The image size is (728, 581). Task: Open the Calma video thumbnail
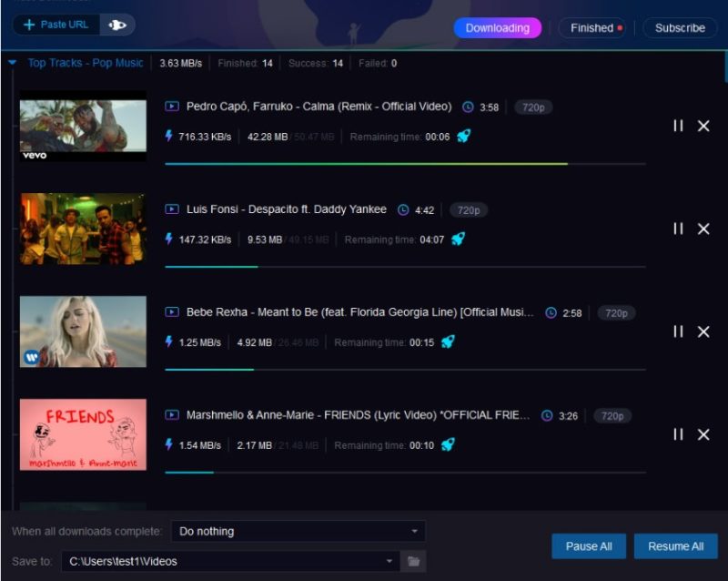tap(83, 126)
